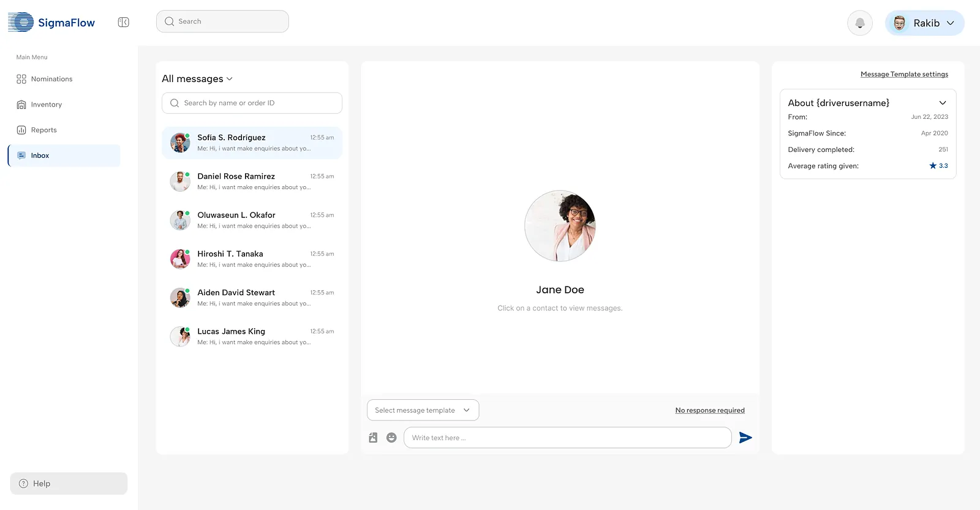Click Lucas James King's avatar
Screen dimensions: 980x510
click(180, 337)
